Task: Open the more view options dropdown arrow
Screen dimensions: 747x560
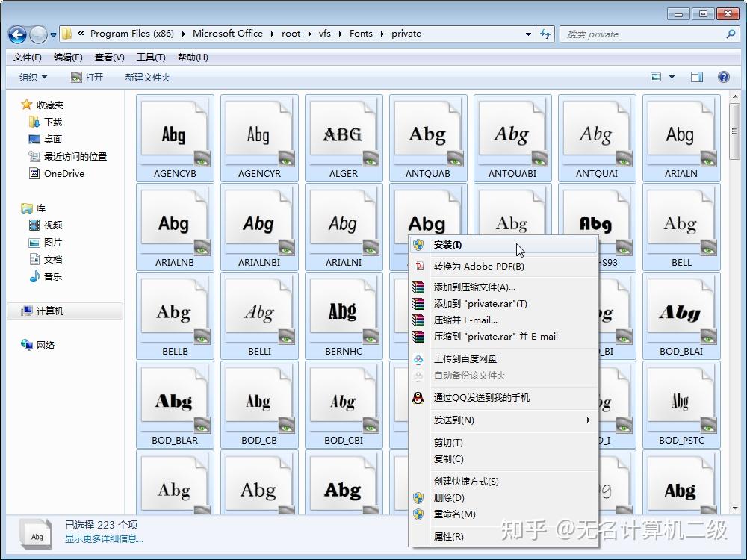Action: [x=672, y=77]
